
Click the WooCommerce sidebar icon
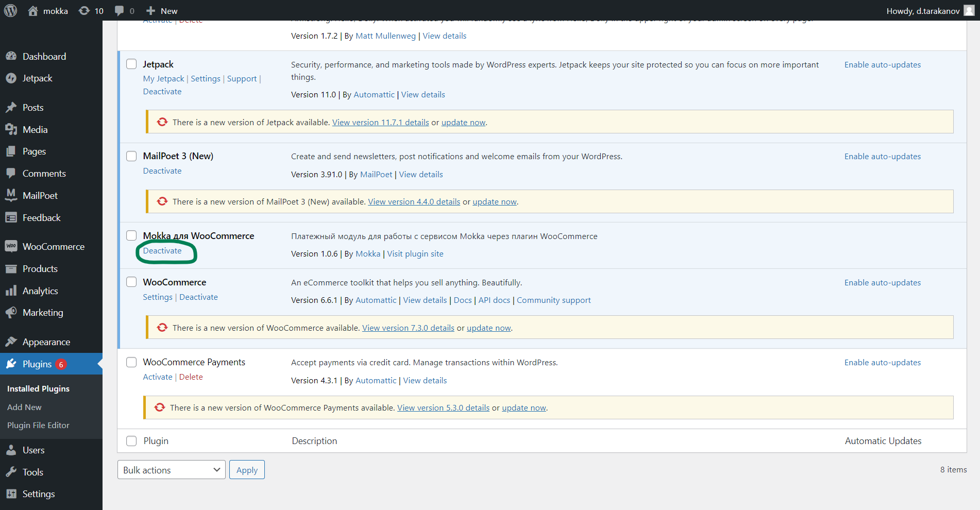click(x=11, y=247)
